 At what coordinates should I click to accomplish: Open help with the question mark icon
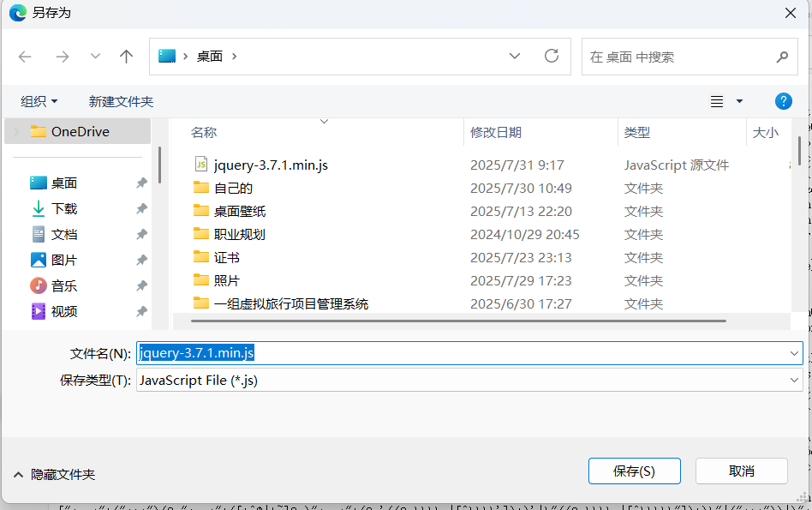pyautogui.click(x=783, y=101)
